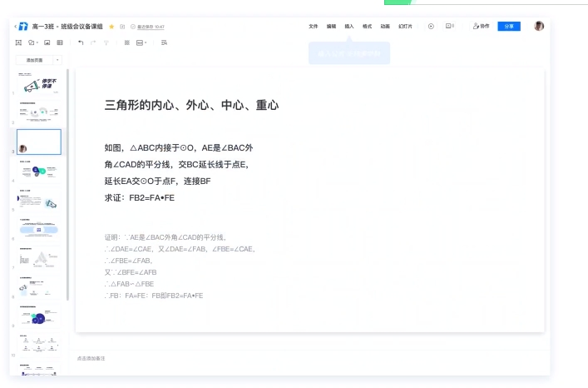Click the format painter icon

pyautogui.click(x=106, y=42)
